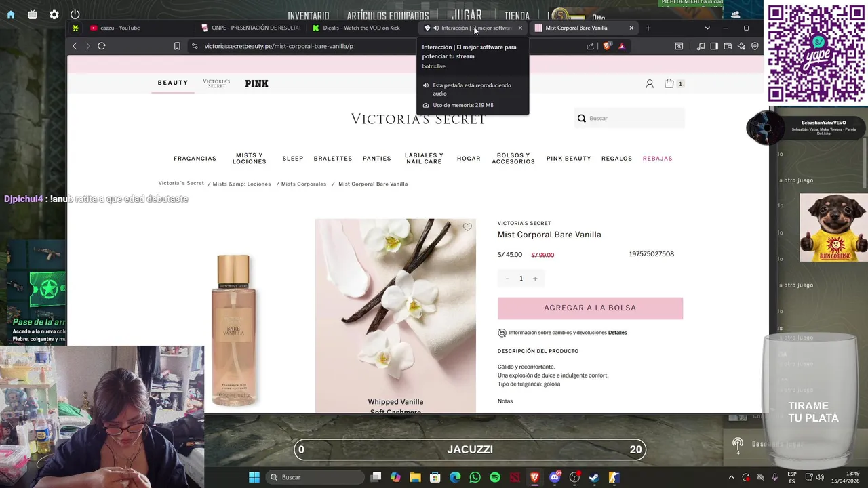Open PINK BEAUTY category
868x488 pixels.
pos(569,159)
